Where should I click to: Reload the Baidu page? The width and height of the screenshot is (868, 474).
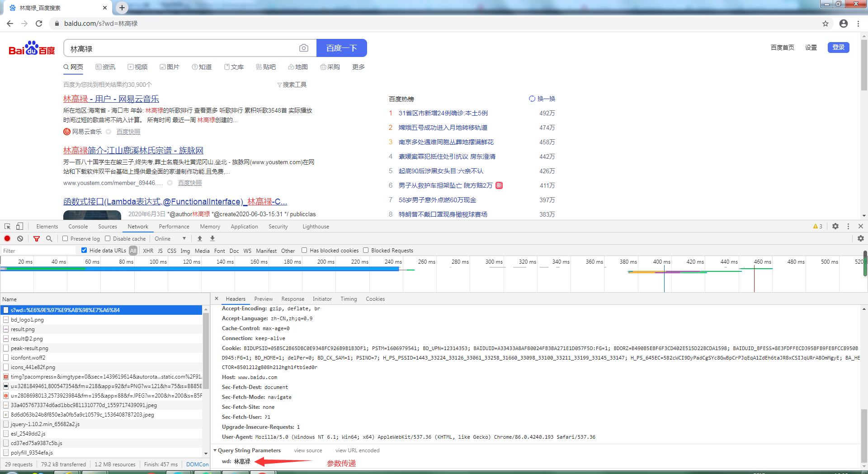tap(39, 24)
